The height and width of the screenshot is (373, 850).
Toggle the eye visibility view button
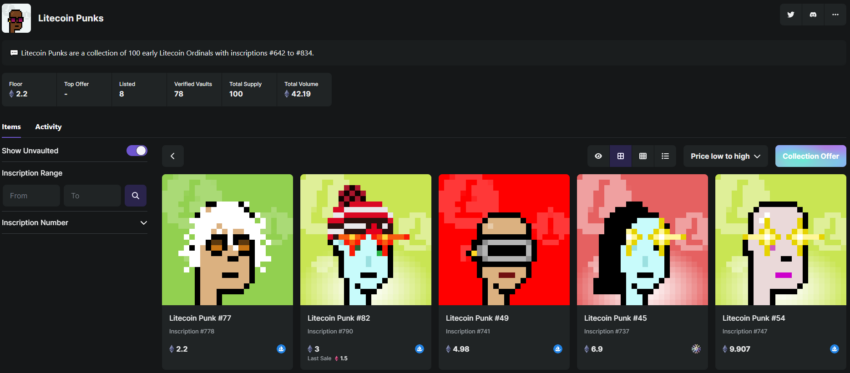pyautogui.click(x=598, y=156)
